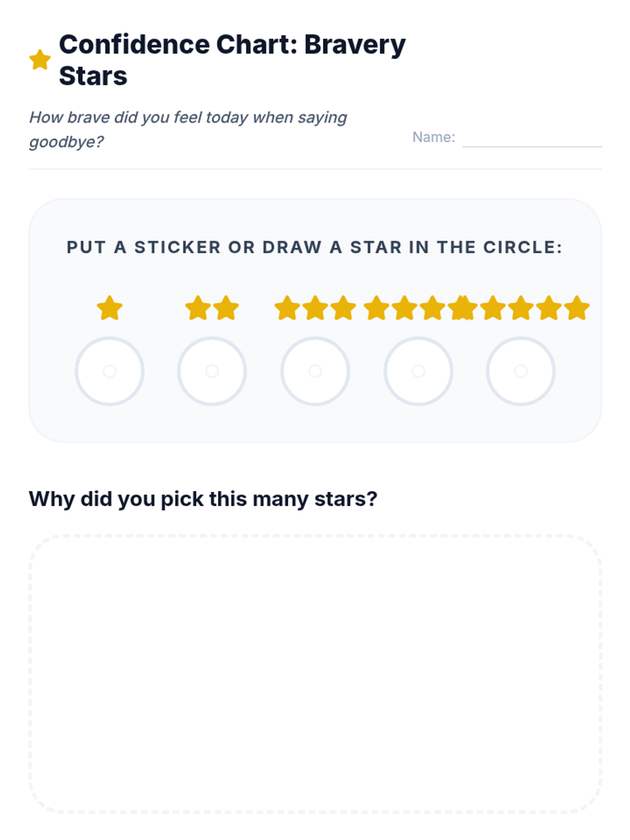Select the fourth circle for four stars
Screen dimensions: 630x840
click(x=418, y=371)
